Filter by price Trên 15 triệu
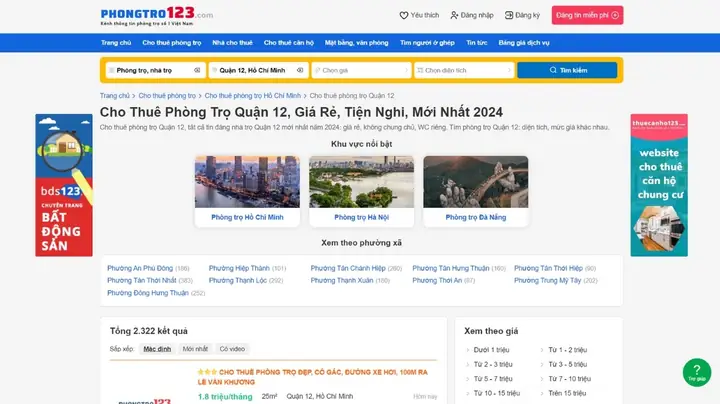This screenshot has height=404, width=720. 567,393
